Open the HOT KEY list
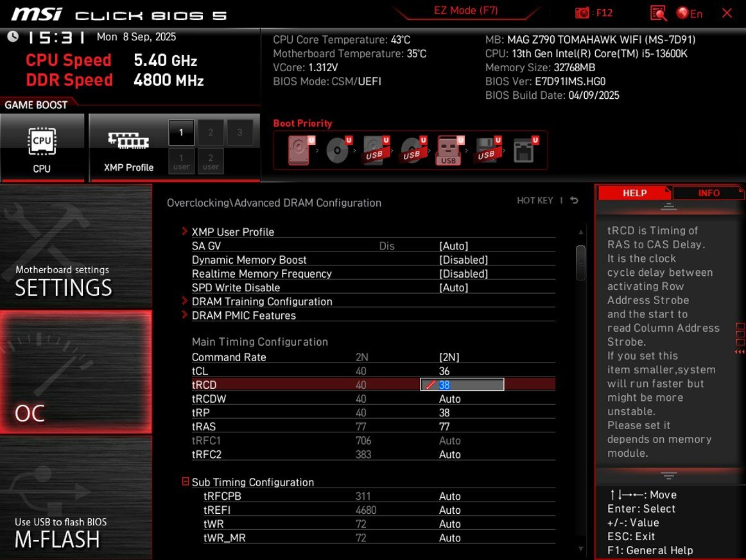The height and width of the screenshot is (560, 746). (x=535, y=201)
